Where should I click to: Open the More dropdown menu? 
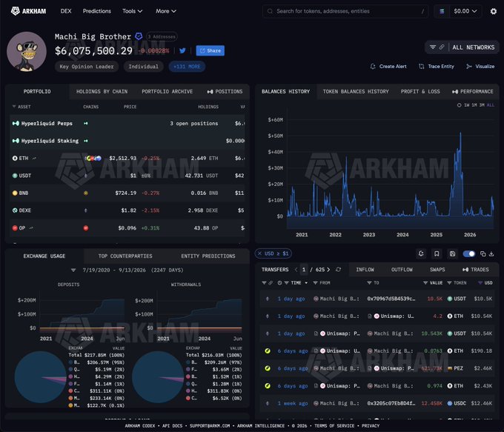pos(166,11)
